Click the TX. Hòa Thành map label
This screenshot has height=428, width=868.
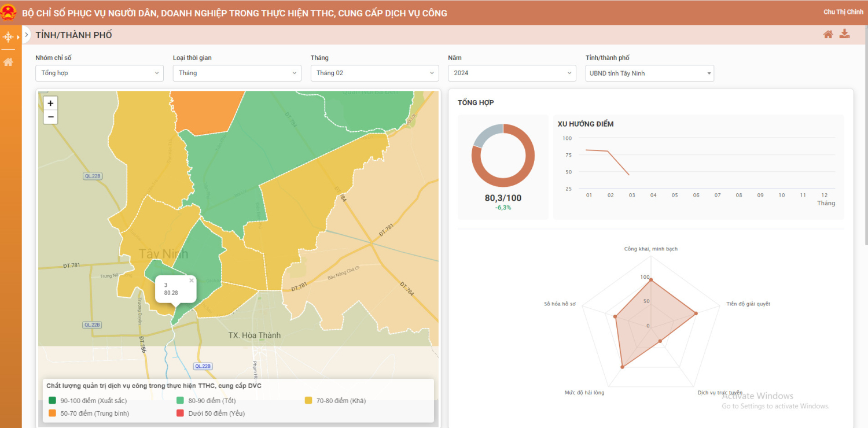click(x=254, y=335)
